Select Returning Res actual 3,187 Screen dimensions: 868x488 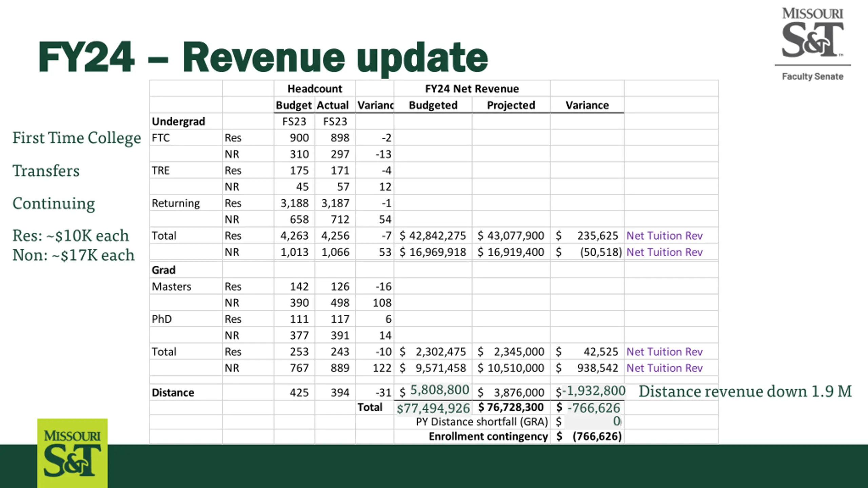(x=335, y=203)
